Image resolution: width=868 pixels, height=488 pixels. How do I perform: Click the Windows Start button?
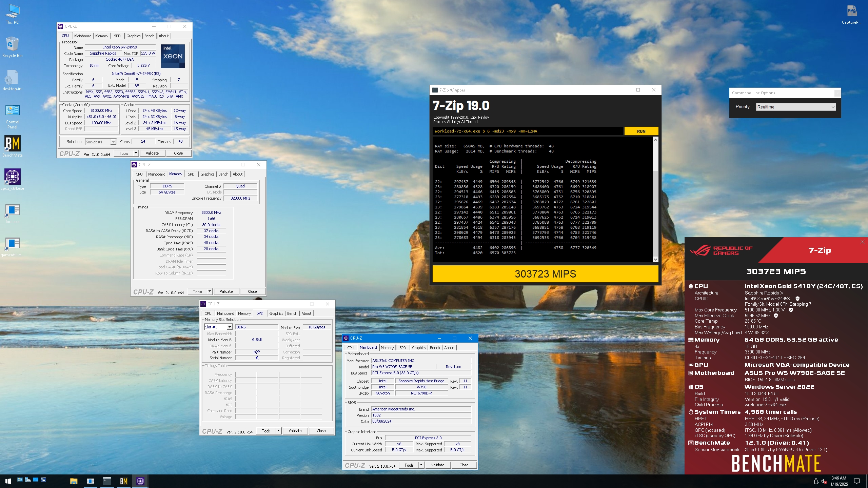(8, 481)
